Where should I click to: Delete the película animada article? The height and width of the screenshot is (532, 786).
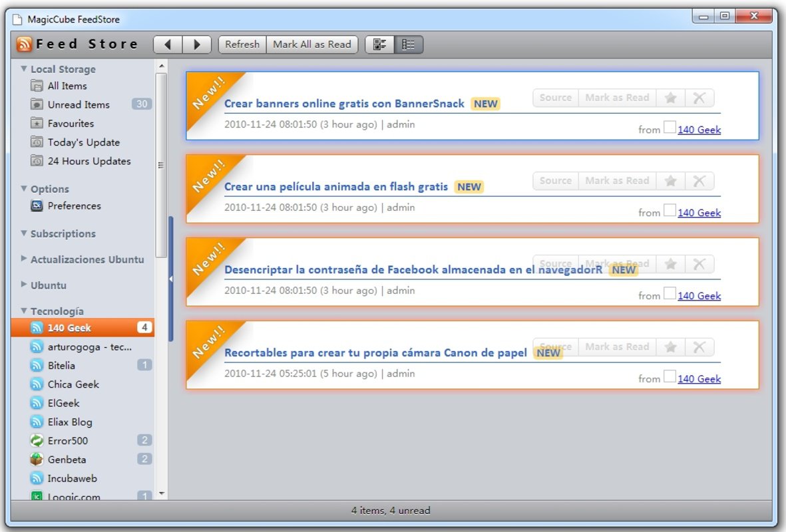pos(699,181)
